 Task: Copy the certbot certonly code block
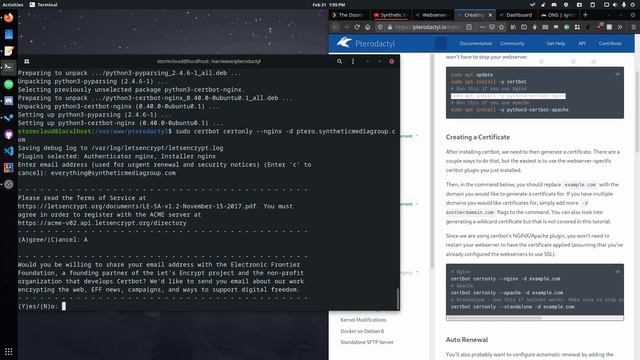point(617,271)
